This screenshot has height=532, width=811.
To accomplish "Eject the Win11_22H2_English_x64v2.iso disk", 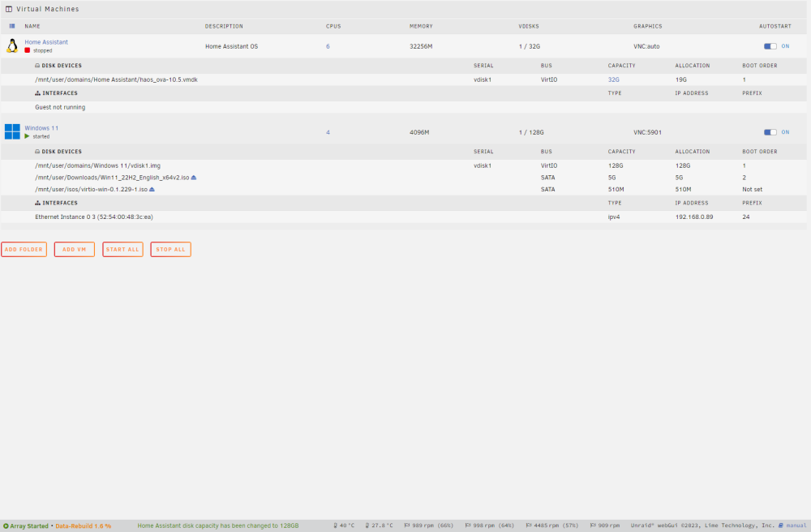I will point(194,178).
